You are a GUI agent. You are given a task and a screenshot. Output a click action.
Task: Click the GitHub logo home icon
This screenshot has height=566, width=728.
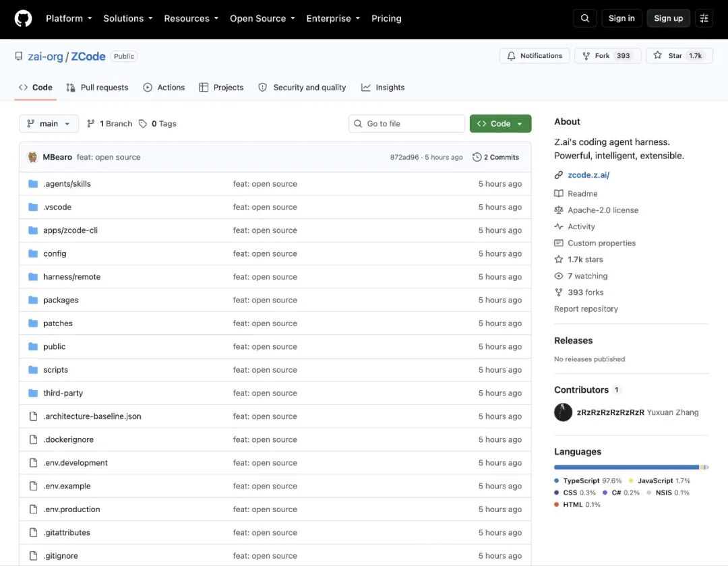[x=23, y=19]
